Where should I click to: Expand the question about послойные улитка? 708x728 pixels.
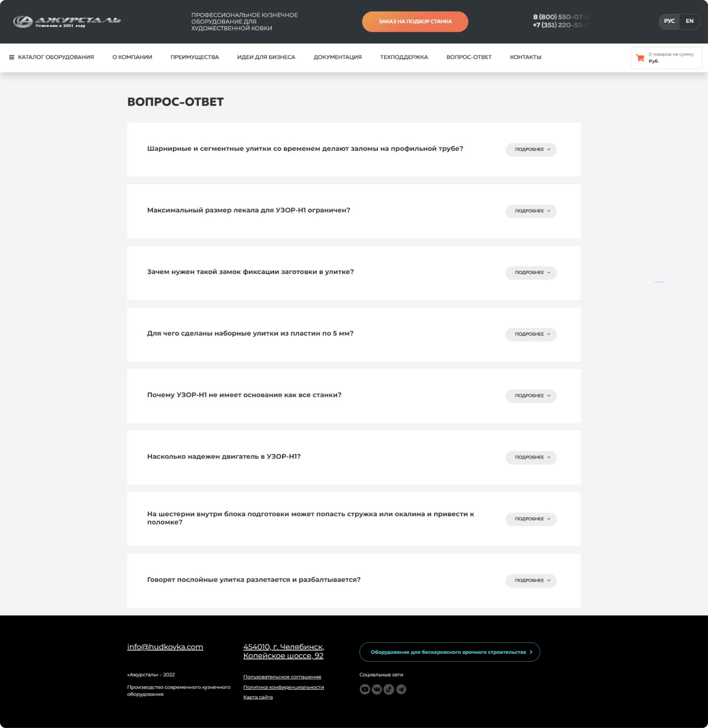[x=531, y=581]
